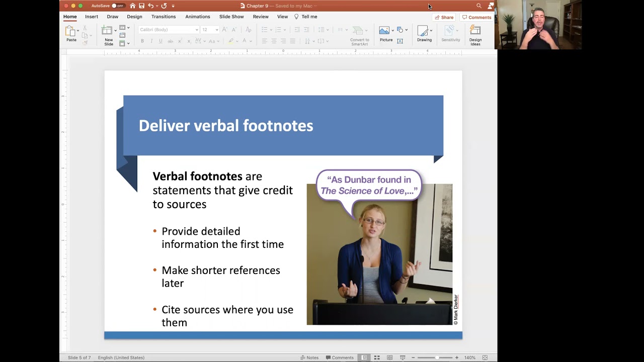This screenshot has height=362, width=644.
Task: Open the Design ribbon tab
Action: tap(134, 17)
